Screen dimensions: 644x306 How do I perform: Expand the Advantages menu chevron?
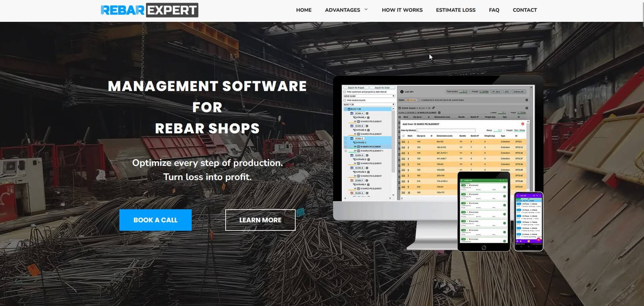pyautogui.click(x=366, y=9)
